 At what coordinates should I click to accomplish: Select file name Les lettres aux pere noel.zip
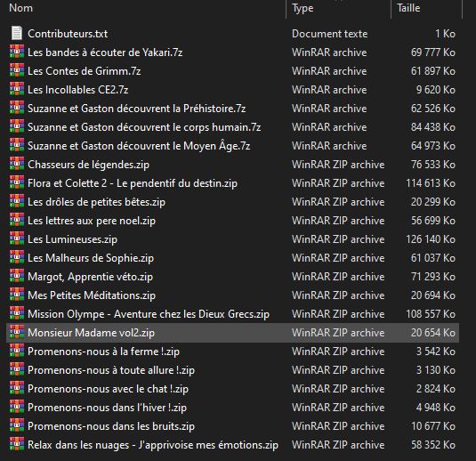(x=92, y=221)
